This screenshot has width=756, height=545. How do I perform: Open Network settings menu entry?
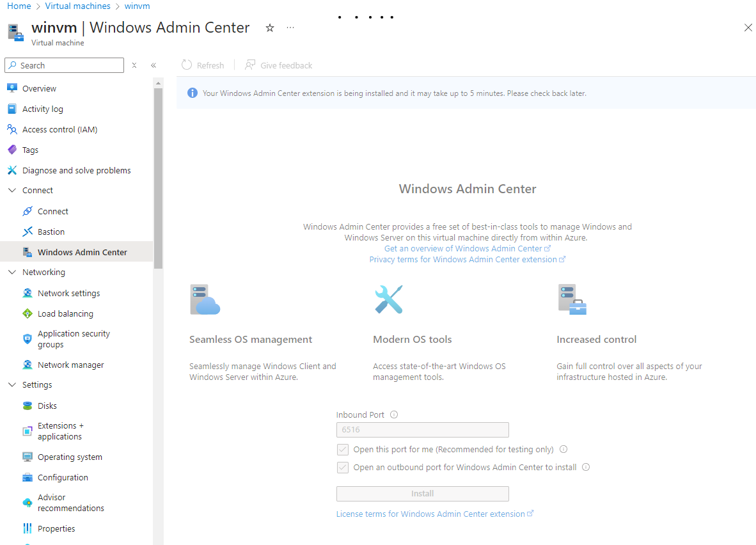click(77, 293)
